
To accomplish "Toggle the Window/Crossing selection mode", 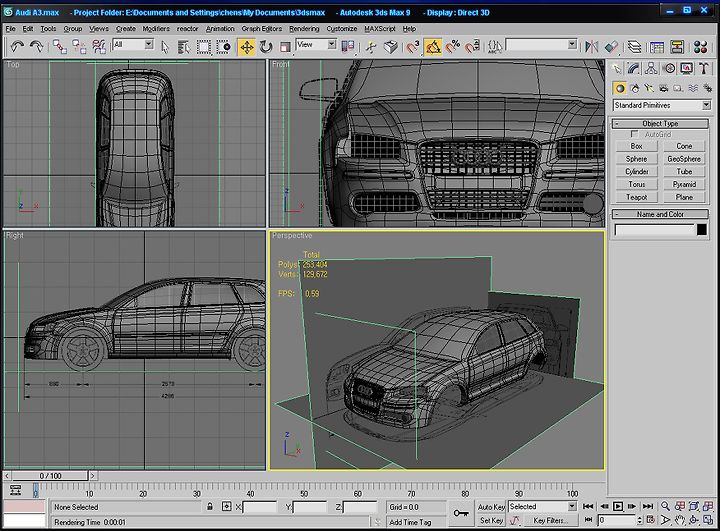I will (x=224, y=47).
